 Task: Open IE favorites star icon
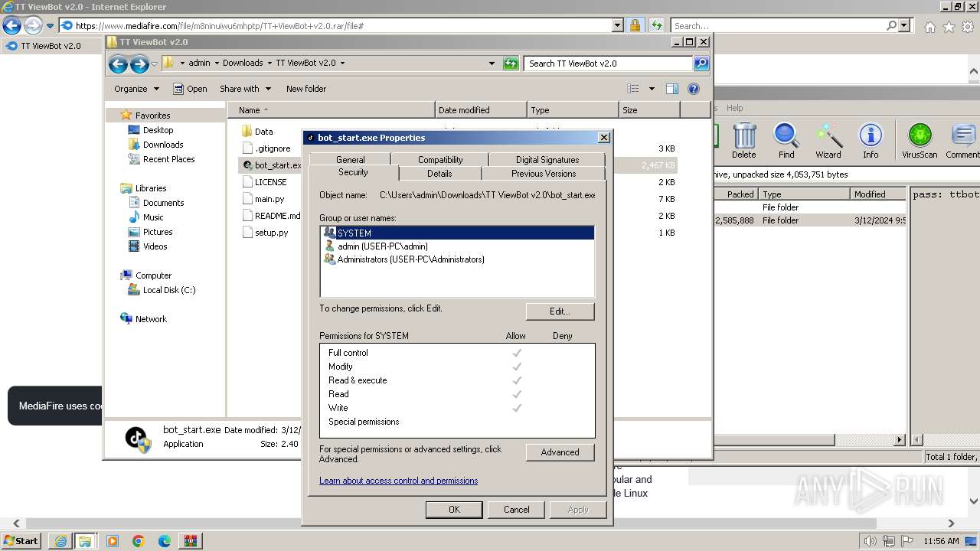pyautogui.click(x=949, y=27)
